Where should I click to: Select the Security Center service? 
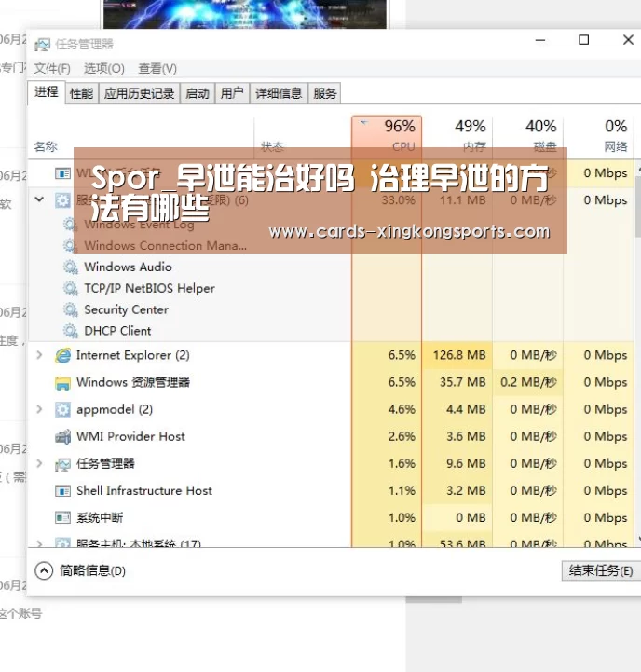pyautogui.click(x=126, y=309)
